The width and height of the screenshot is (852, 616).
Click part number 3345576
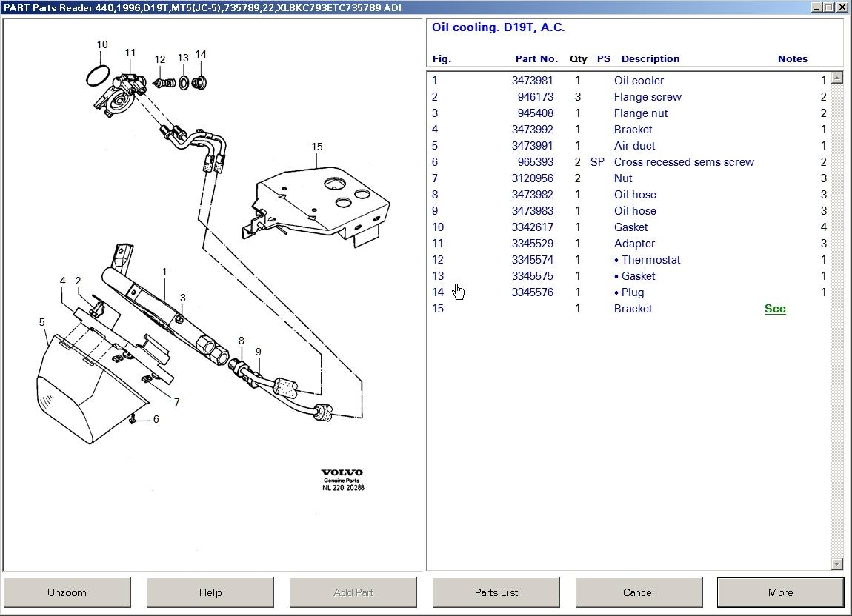pyautogui.click(x=532, y=292)
